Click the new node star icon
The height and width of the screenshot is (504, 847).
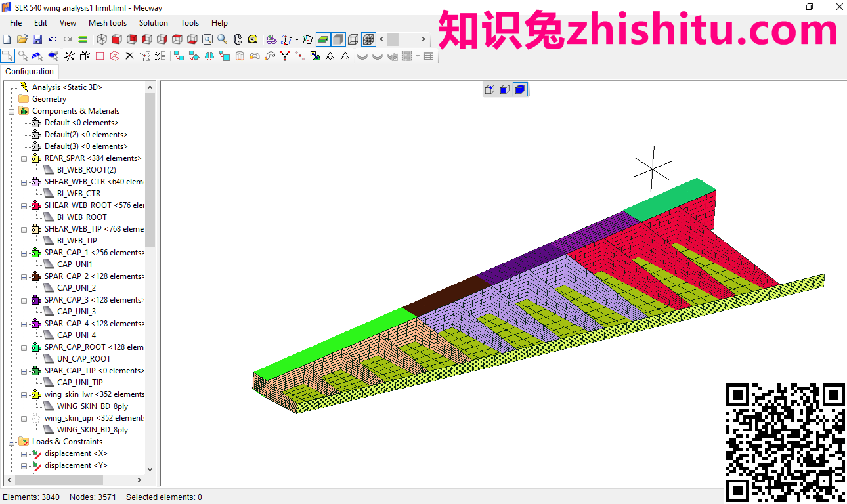click(69, 56)
